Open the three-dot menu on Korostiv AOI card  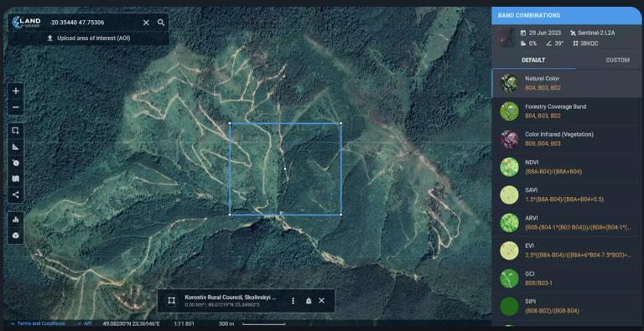tap(293, 301)
